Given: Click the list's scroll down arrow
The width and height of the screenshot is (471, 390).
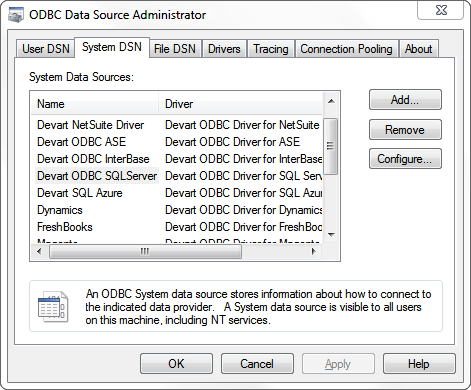Looking at the screenshot, I should [331, 235].
